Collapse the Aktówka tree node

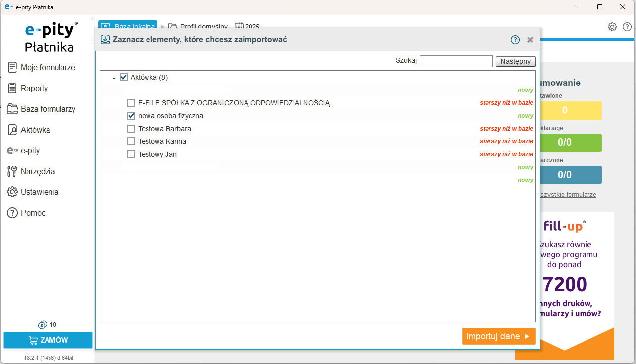click(114, 78)
